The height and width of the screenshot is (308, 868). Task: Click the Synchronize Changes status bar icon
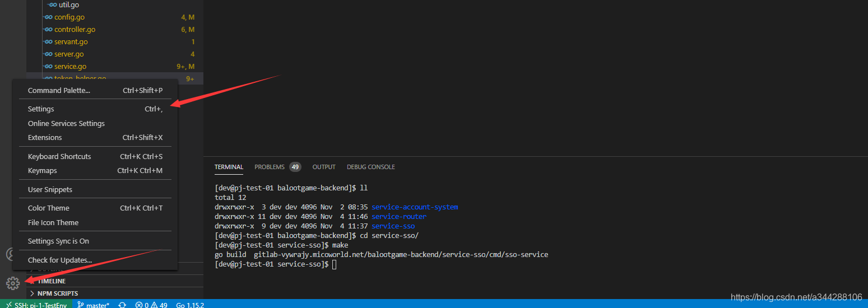[x=122, y=305]
